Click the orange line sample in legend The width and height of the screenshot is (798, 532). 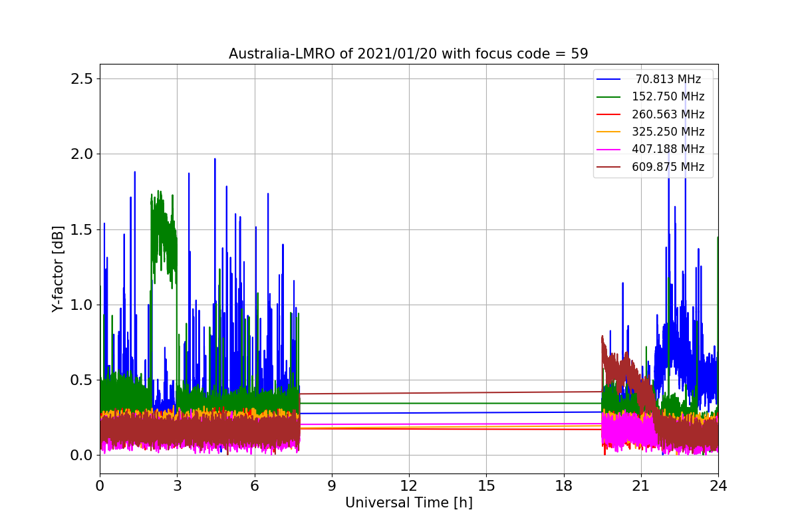609,132
